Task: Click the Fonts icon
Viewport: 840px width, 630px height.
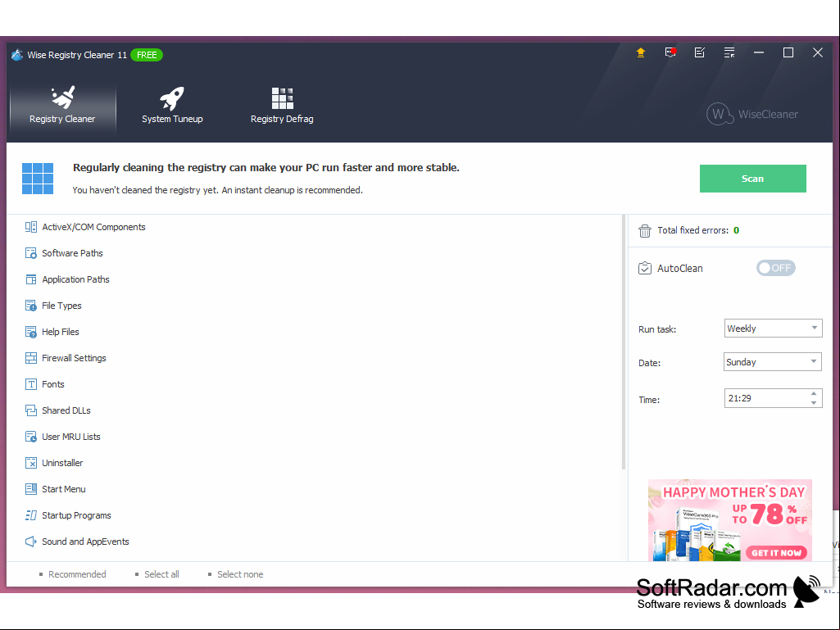Action: pyautogui.click(x=31, y=385)
